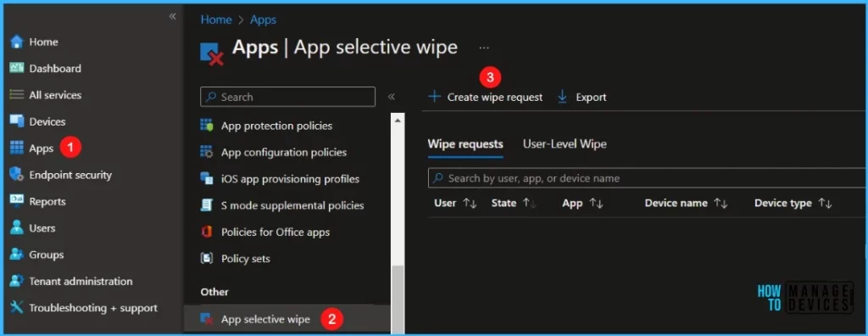Click the App selective wipe menu icon
This screenshot has width=868, height=336.
coord(207,319)
